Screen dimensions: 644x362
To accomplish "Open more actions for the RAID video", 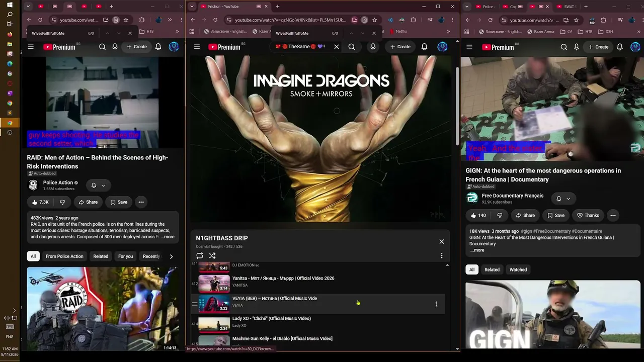I will point(141,202).
